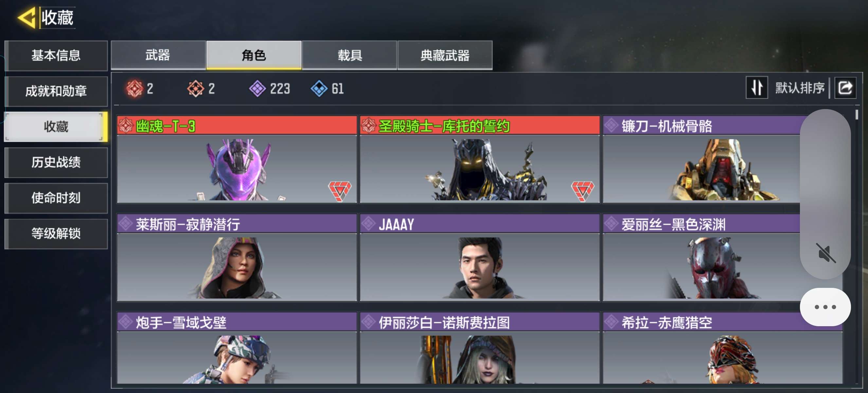This screenshot has width=868, height=393.
Task: Click the sort arrows icon
Action: pyautogui.click(x=756, y=88)
